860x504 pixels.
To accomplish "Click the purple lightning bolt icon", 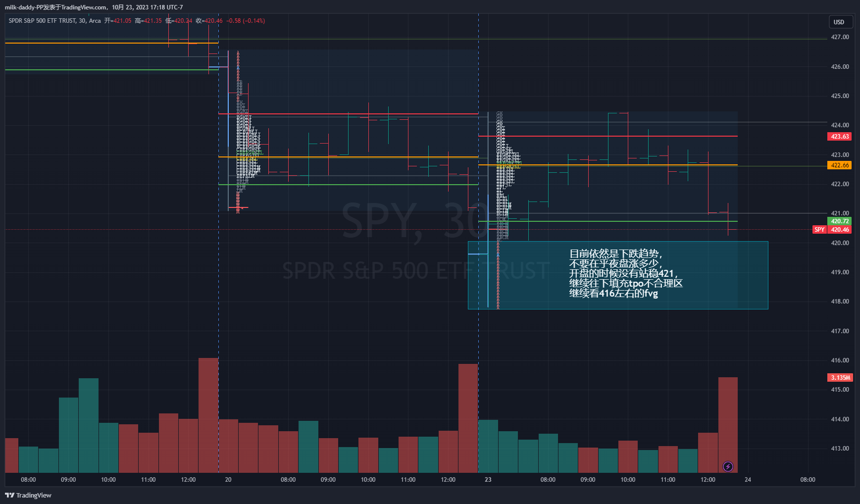I will [728, 466].
